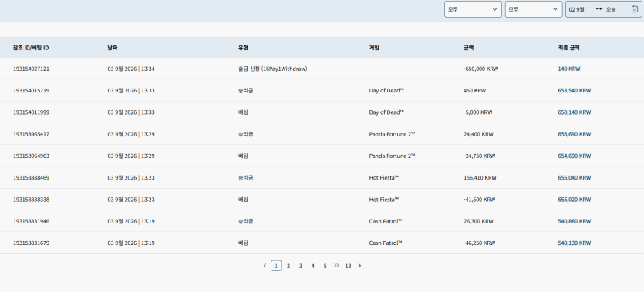Click the 유형 column header

pos(243,48)
